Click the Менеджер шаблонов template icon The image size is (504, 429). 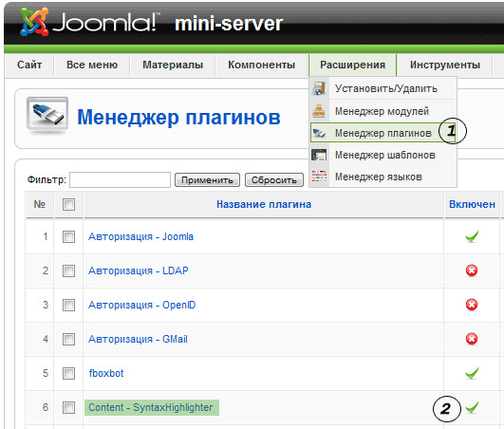click(319, 155)
